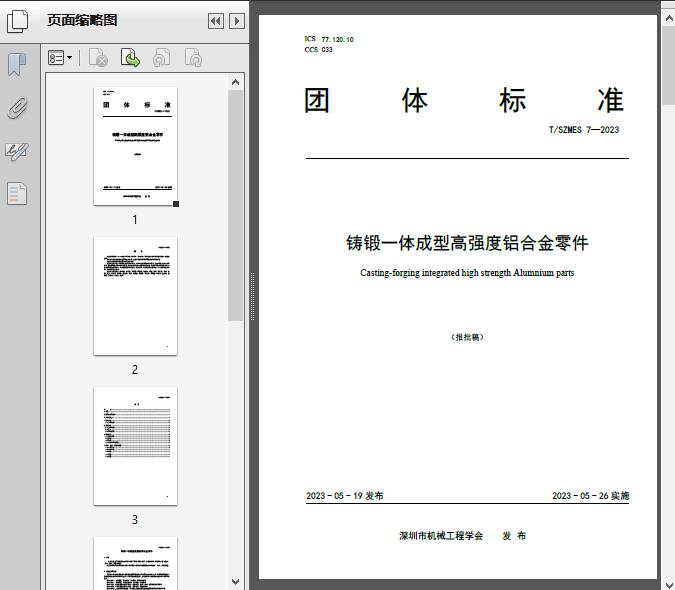Open the document content panel icon
The height and width of the screenshot is (590, 675).
point(17,194)
